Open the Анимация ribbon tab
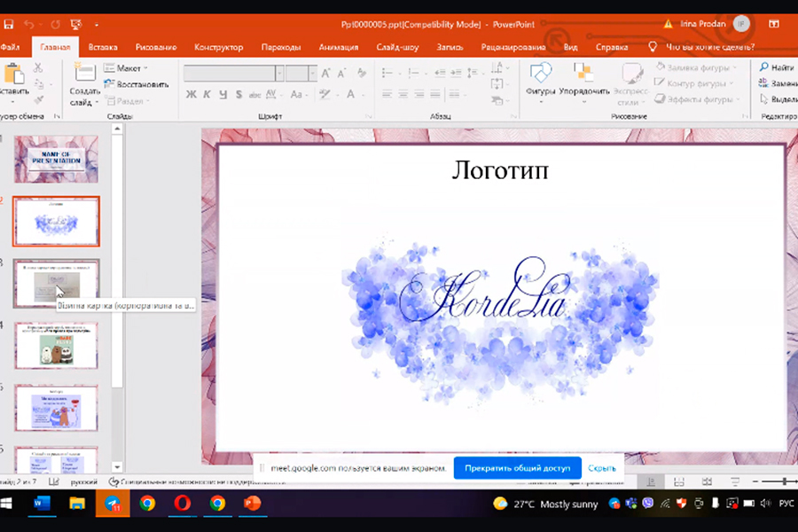The image size is (798, 532). [x=338, y=47]
